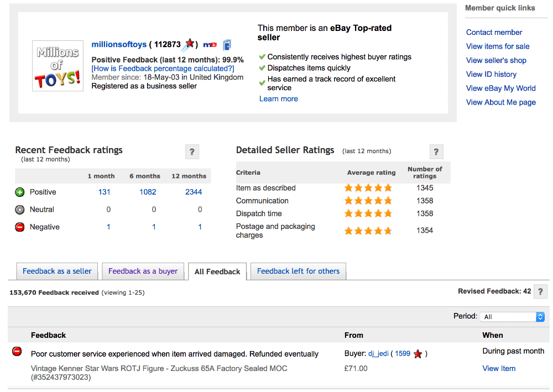Switch to Feedback as a buyer tab

tap(143, 271)
